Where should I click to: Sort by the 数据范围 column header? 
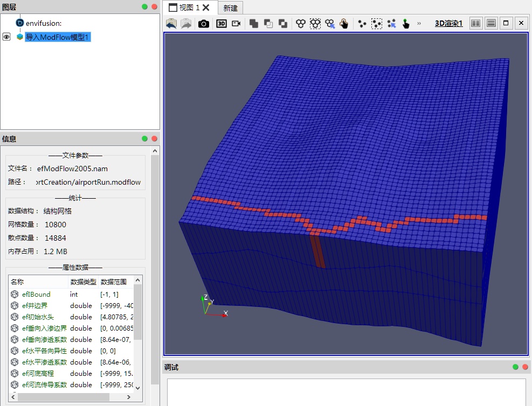pos(116,282)
